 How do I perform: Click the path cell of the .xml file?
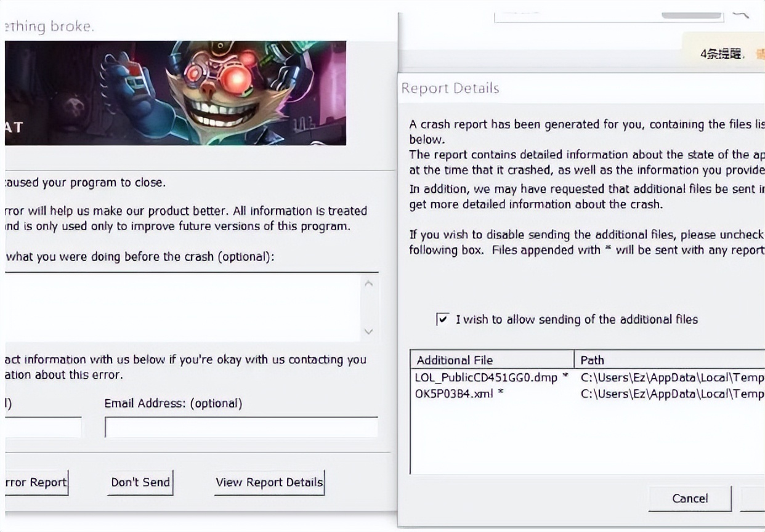(x=671, y=393)
